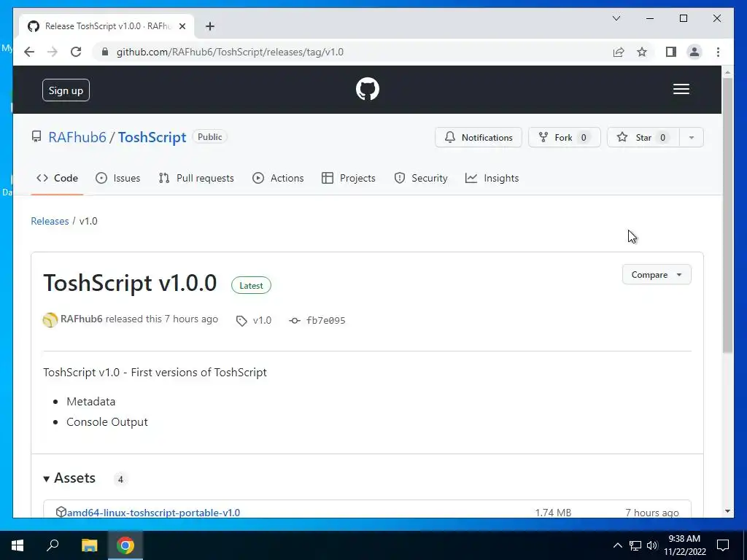Show hidden system tray icons
Image resolution: width=747 pixels, height=560 pixels.
(617, 545)
